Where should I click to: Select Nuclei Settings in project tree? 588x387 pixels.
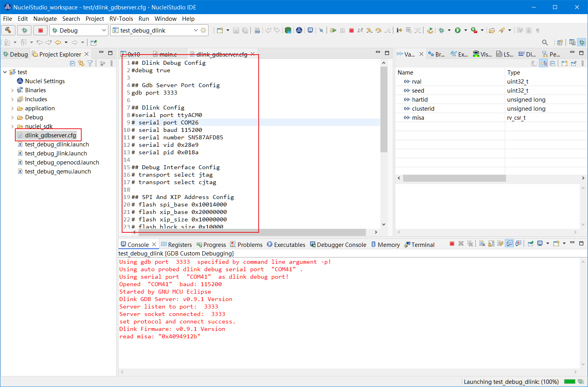(x=41, y=81)
